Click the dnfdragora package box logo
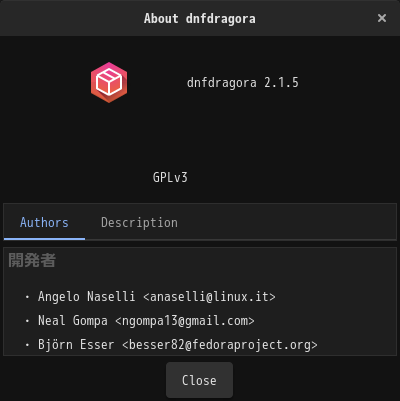The height and width of the screenshot is (401, 400). [109, 82]
